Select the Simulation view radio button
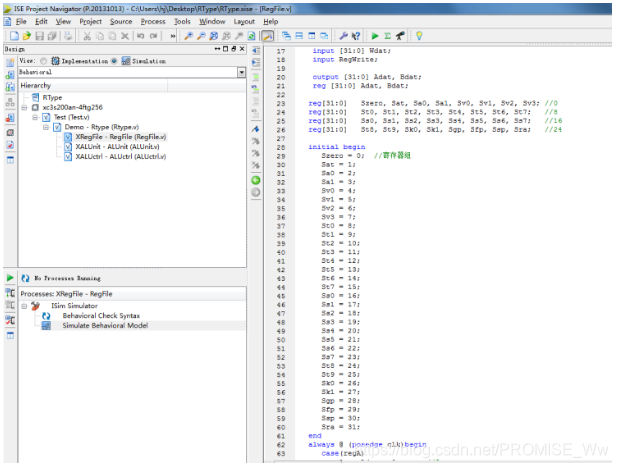This screenshot has width=618, height=468. [114, 61]
